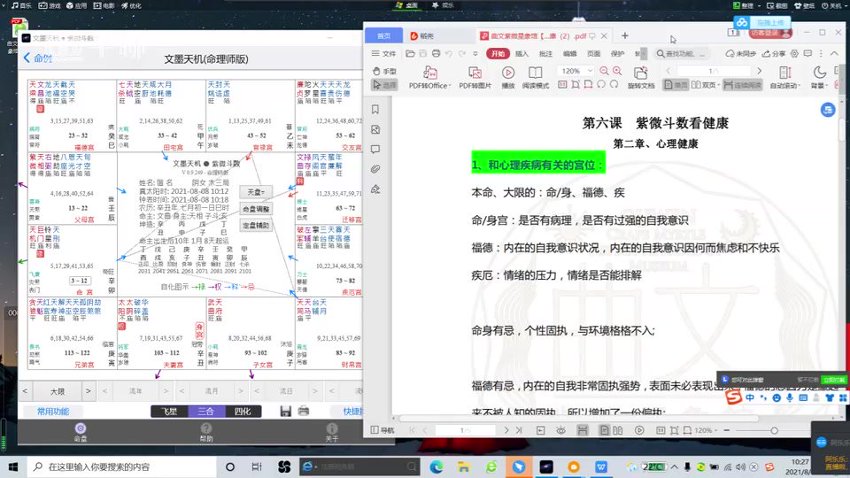This screenshot has height=478, width=850.
Task: Open the folder icon in PDF quick bar
Action: 410,54
